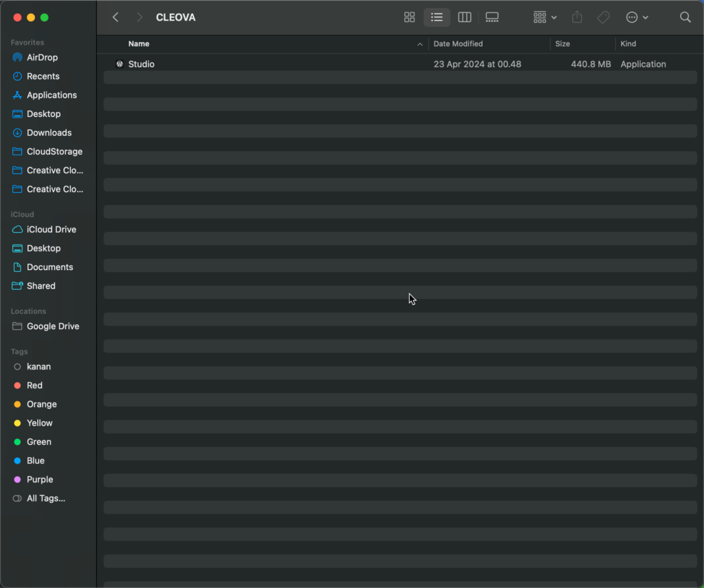Go forward with the forward arrow

[139, 17]
